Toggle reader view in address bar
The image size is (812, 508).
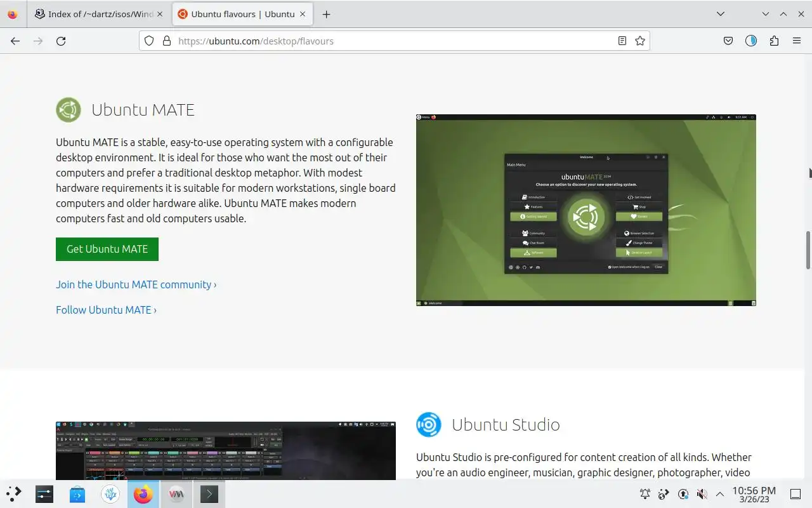tap(622, 41)
